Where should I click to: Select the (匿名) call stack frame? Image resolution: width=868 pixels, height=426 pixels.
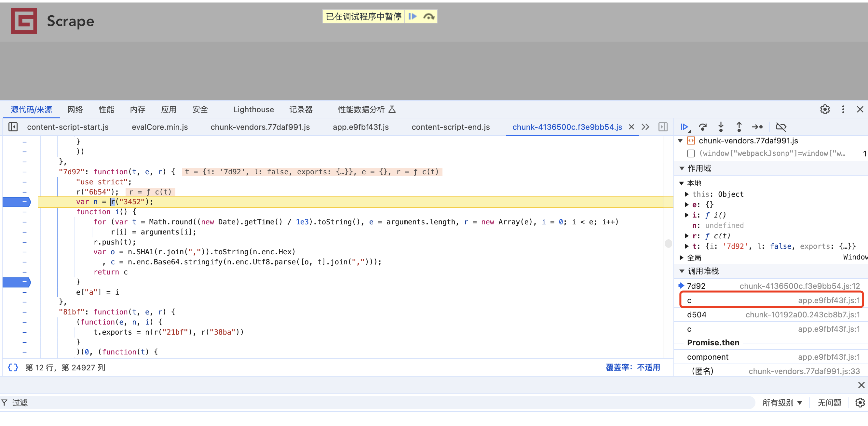point(771,371)
